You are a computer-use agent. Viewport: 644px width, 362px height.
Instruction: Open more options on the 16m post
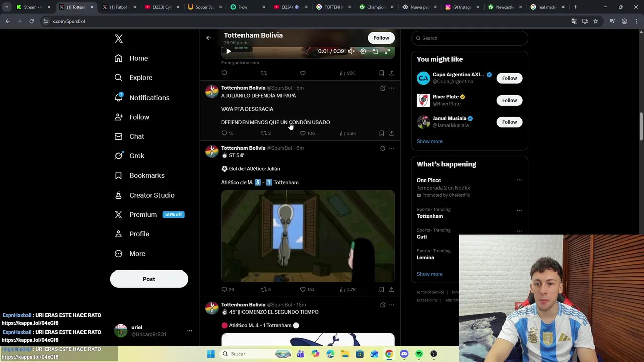(392, 305)
